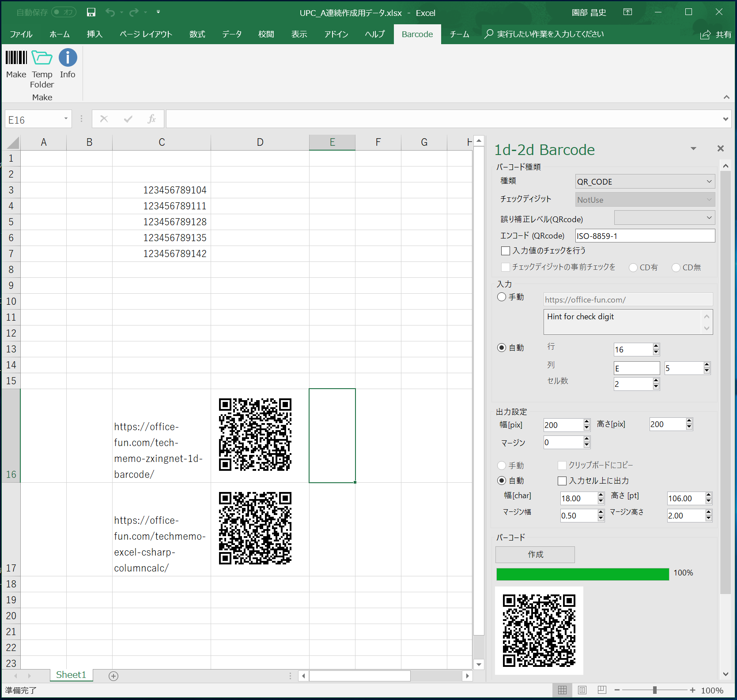Add a new sheet with plus icon
Image resolution: width=737 pixels, height=700 pixels.
coord(113,676)
